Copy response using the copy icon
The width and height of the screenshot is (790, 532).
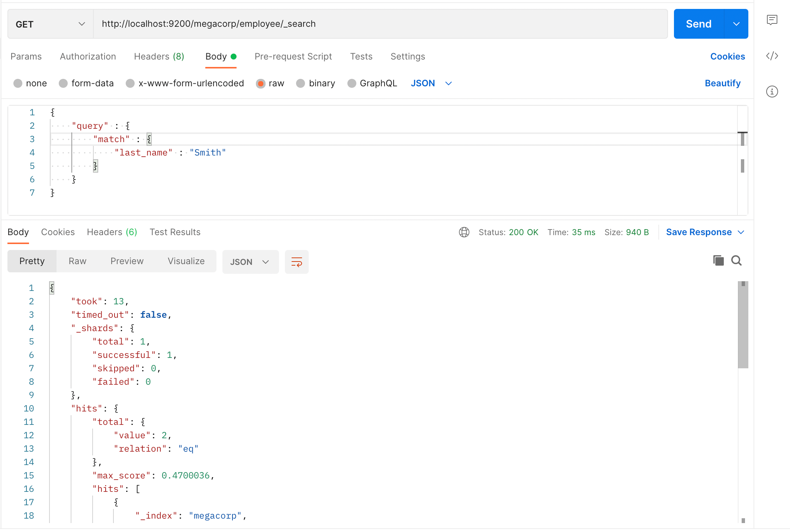pos(718,260)
